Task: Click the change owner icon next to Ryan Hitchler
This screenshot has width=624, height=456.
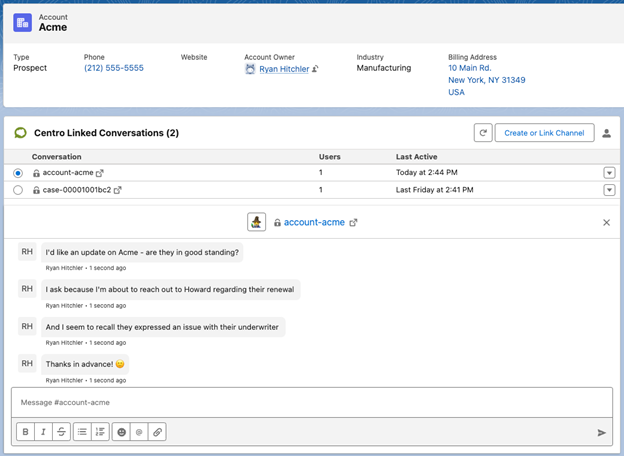Action: click(315, 69)
